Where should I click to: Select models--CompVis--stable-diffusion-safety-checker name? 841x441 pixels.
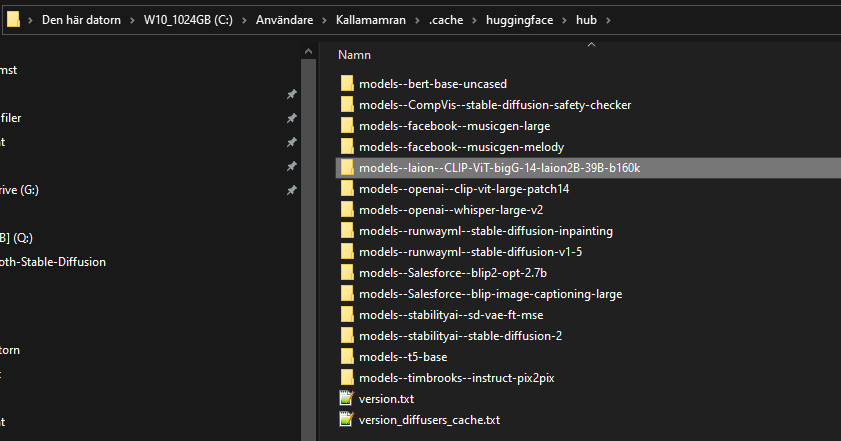495,105
